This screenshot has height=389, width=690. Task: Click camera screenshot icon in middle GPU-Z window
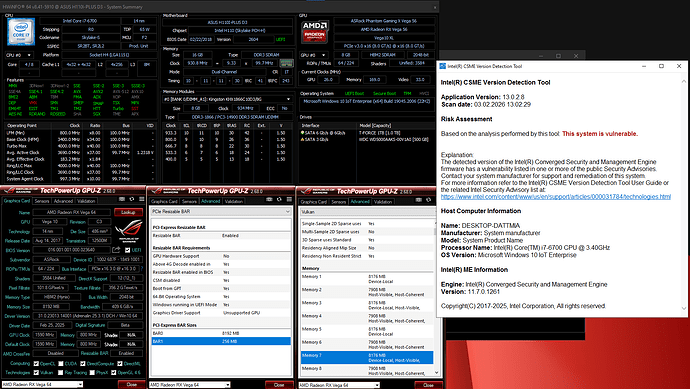coord(269,199)
